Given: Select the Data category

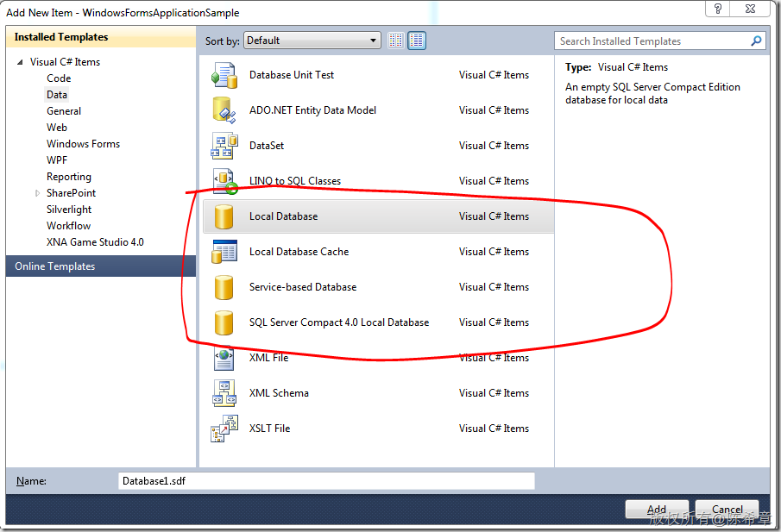Looking at the screenshot, I should coord(57,95).
